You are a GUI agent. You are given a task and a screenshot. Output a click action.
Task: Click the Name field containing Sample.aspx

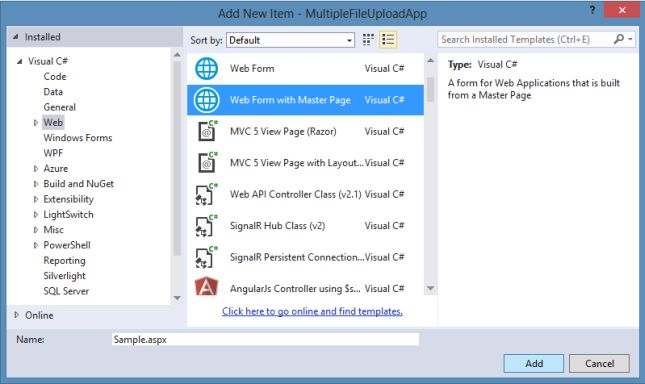point(265,340)
